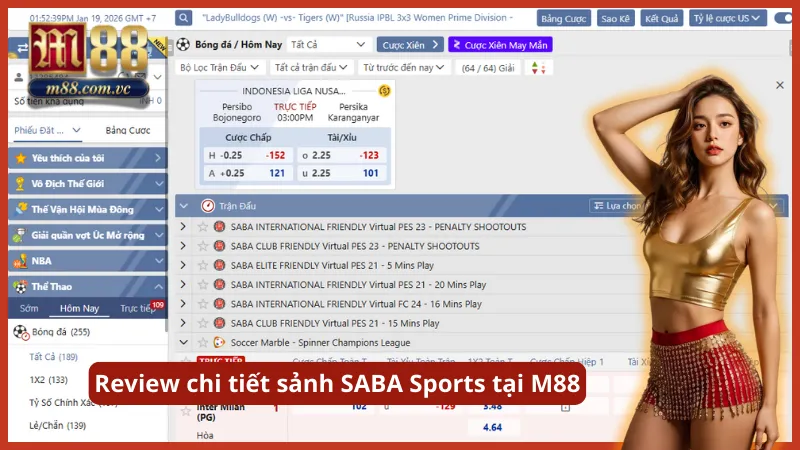Open the Tất Cả league dropdown
The height and width of the screenshot is (450, 800).
pos(328,44)
